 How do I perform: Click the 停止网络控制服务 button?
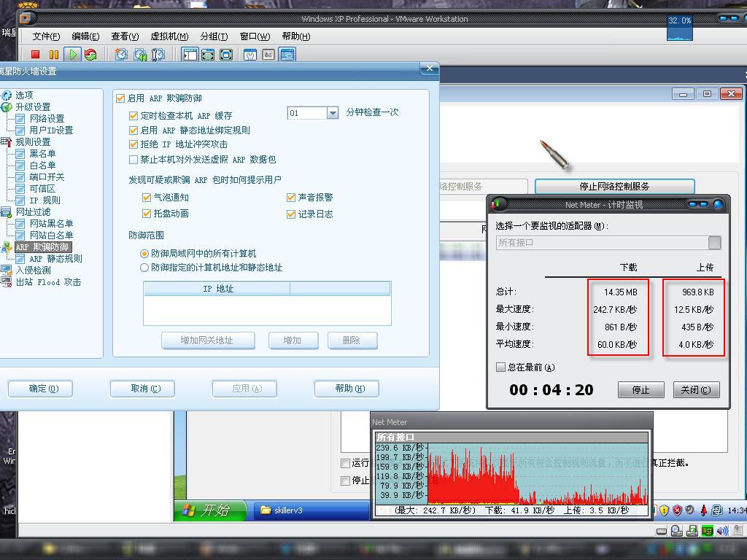tap(614, 187)
